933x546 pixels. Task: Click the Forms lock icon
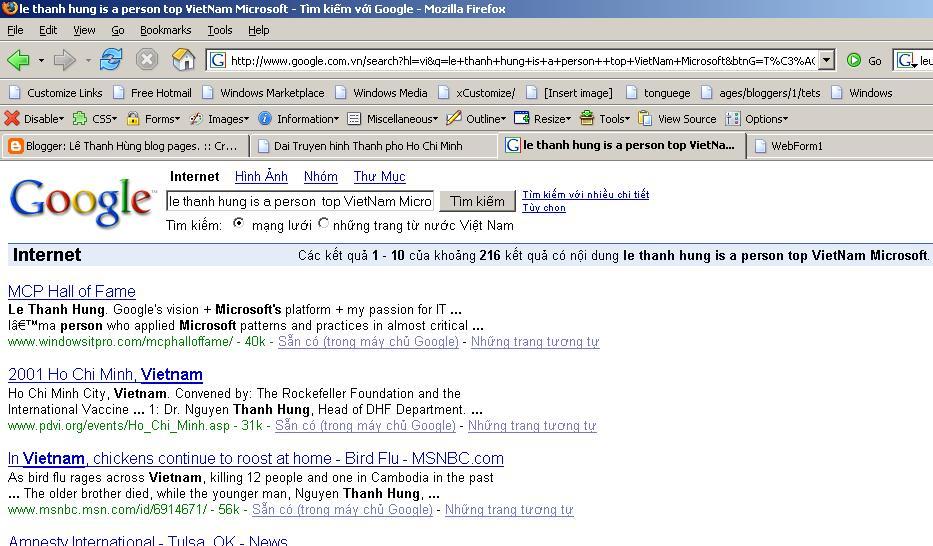tap(133, 118)
